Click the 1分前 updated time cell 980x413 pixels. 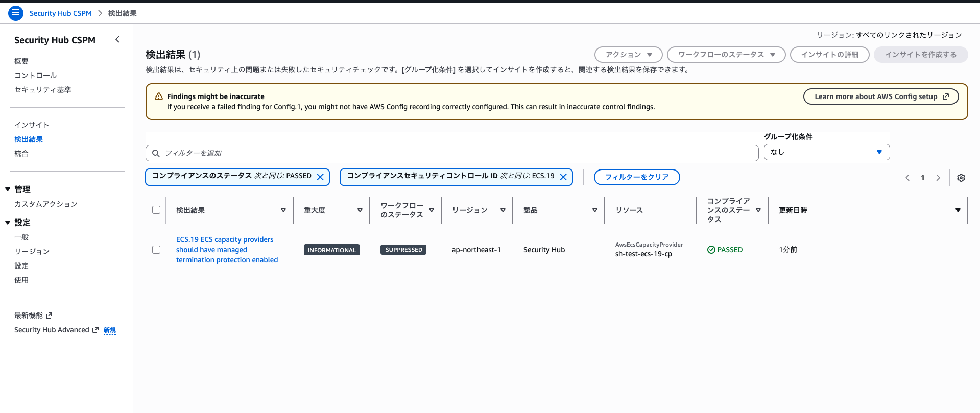788,250
